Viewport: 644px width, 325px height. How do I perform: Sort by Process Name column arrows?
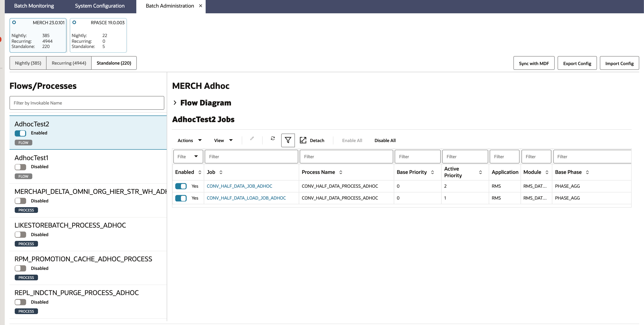point(341,172)
